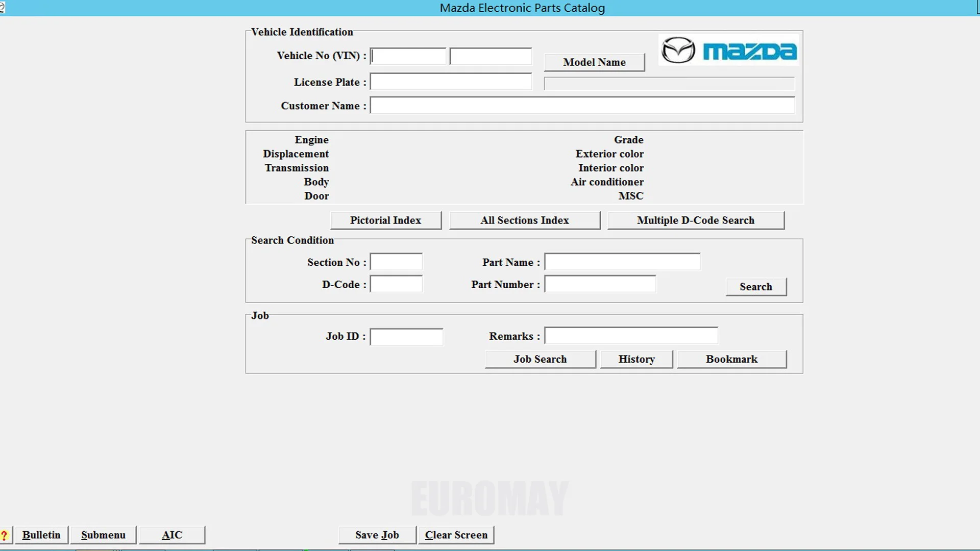
Task: Click the 'Part Name :' label
Action: pos(511,262)
